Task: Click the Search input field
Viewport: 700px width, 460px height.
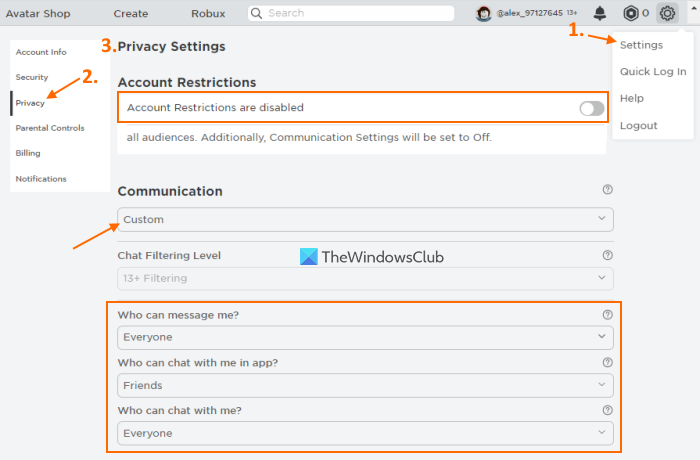Action: coord(360,13)
